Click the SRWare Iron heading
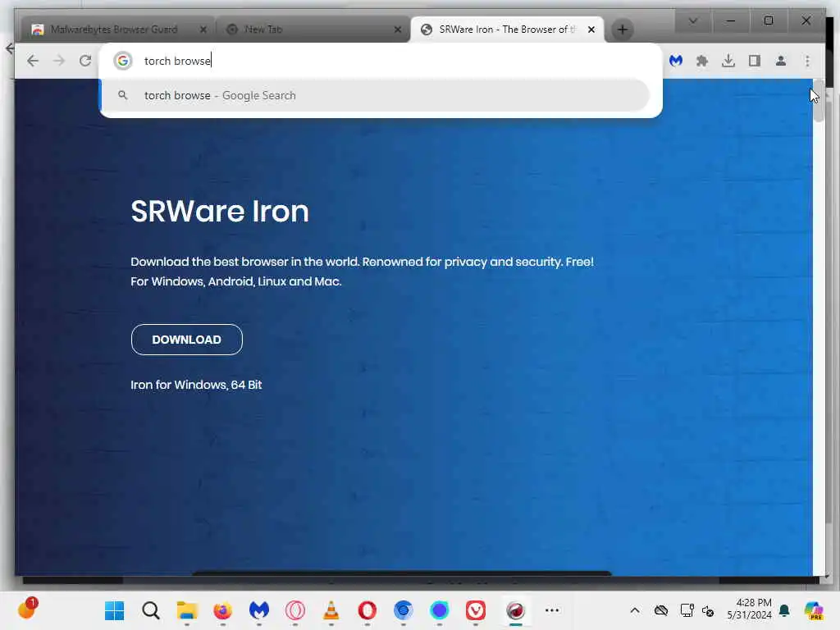Viewport: 840px width, 630px height. tap(220, 211)
